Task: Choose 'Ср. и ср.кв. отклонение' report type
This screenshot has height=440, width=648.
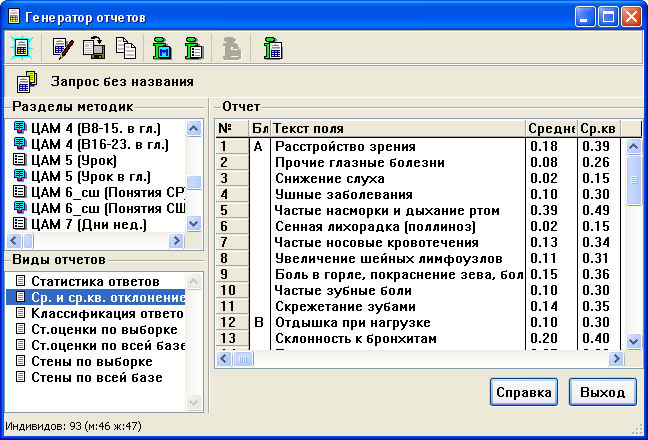Action: point(95,297)
